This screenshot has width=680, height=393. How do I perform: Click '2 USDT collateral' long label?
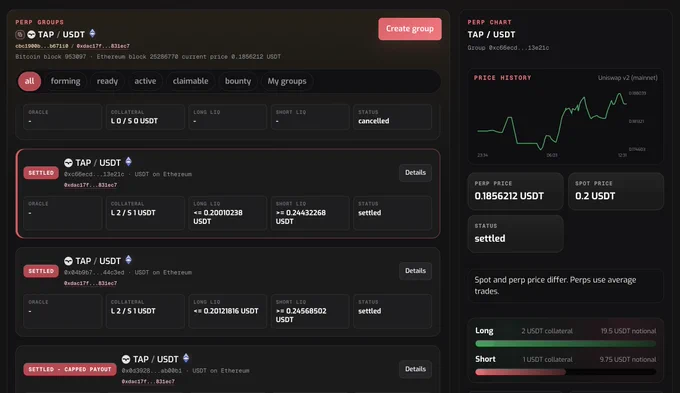coord(547,331)
